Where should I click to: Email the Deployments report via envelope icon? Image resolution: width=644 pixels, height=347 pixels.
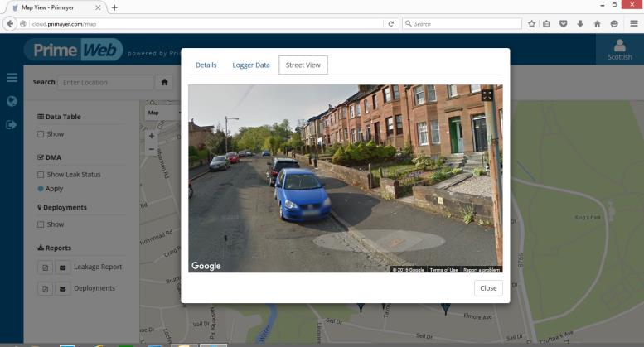click(x=62, y=289)
